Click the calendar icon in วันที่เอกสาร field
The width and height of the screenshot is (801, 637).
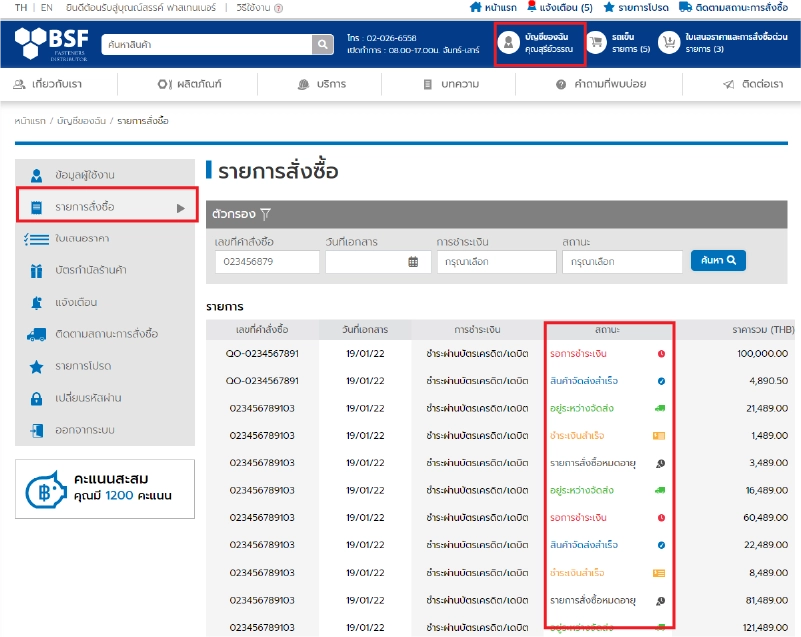pos(413,262)
